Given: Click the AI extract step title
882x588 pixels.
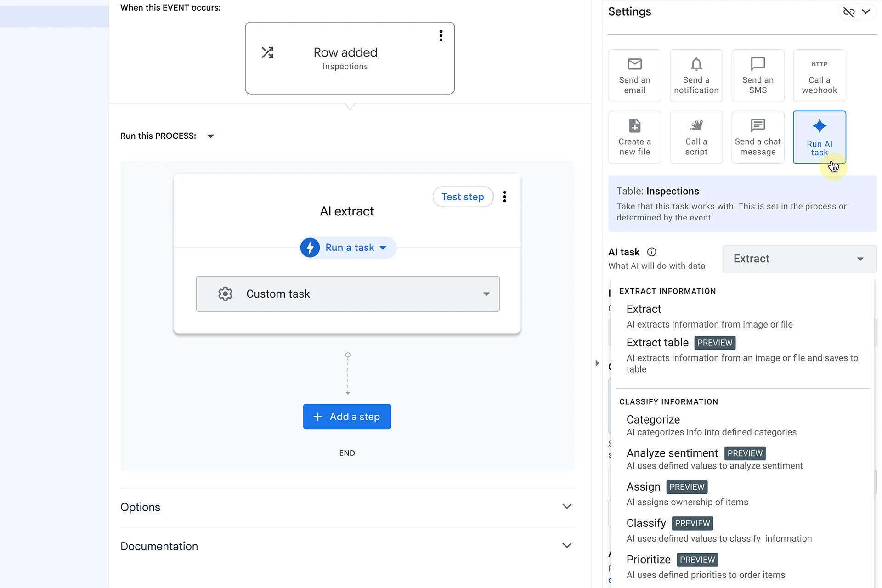Looking at the screenshot, I should (x=347, y=211).
